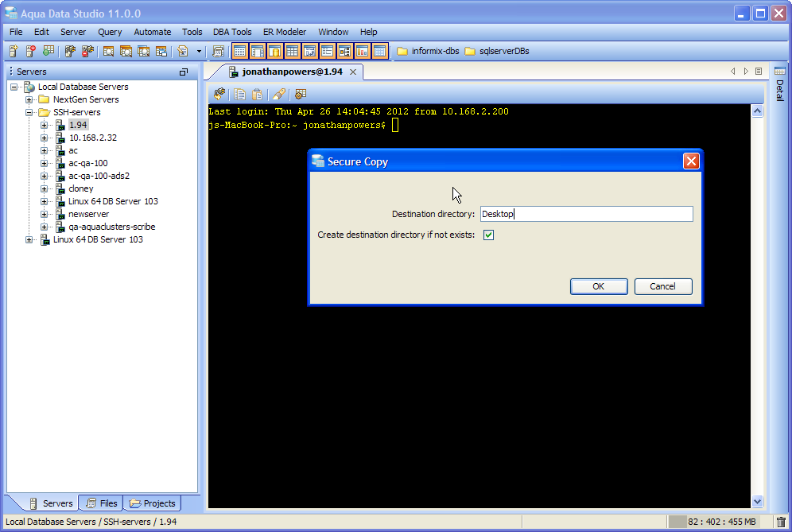Image resolution: width=792 pixels, height=532 pixels.
Task: Click the calculator-style icon in main toolbar
Action: pos(218,51)
